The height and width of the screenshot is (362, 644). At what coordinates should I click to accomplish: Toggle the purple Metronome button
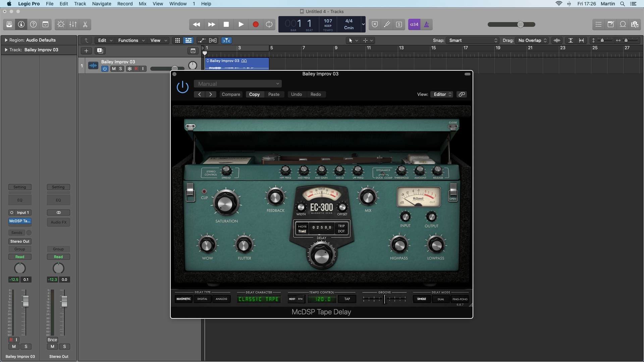tap(426, 24)
